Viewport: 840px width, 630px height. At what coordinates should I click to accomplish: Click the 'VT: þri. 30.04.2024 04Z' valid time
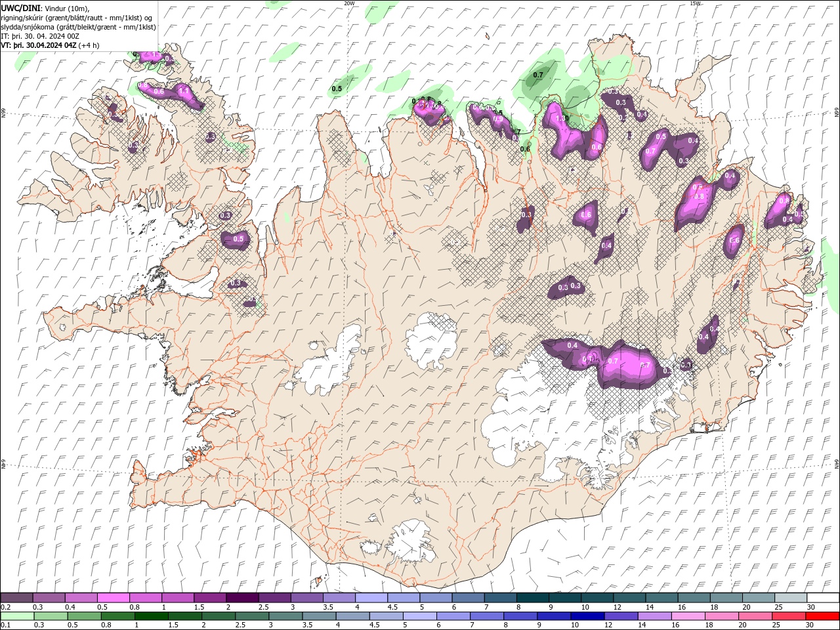tap(39, 45)
